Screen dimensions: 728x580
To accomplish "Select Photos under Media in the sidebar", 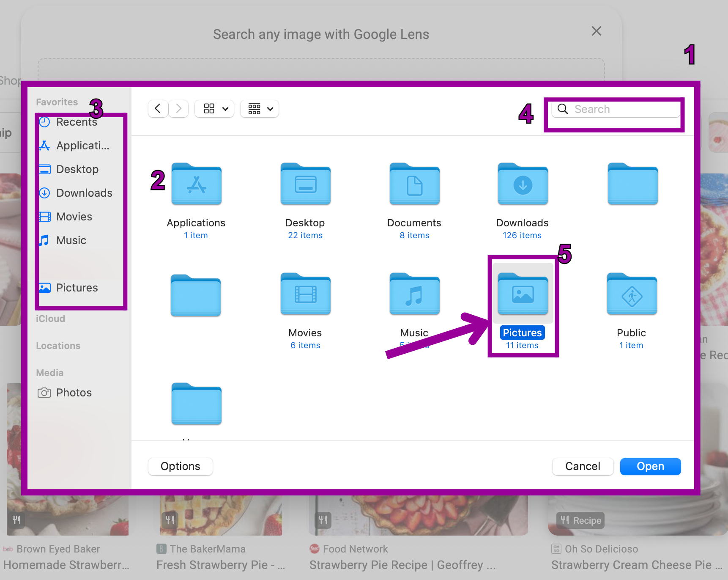I will [x=65, y=393].
